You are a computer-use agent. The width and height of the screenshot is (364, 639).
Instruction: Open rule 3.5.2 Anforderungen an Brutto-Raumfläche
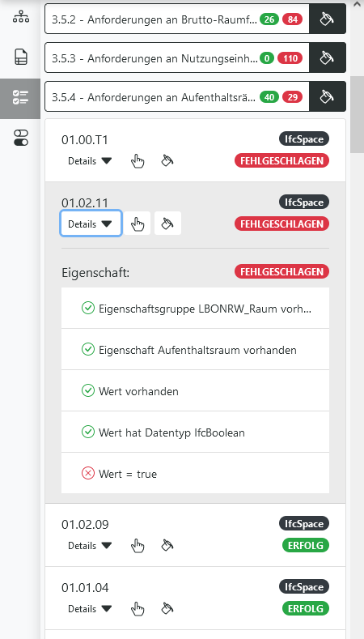(x=177, y=19)
